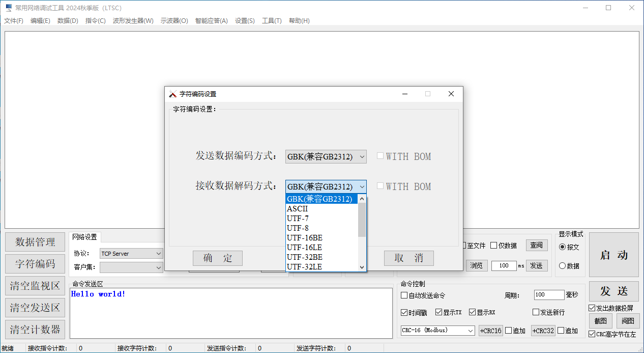This screenshot has width=644, height=353.
Task: Open the 文件(F) menu
Action: click(14, 21)
